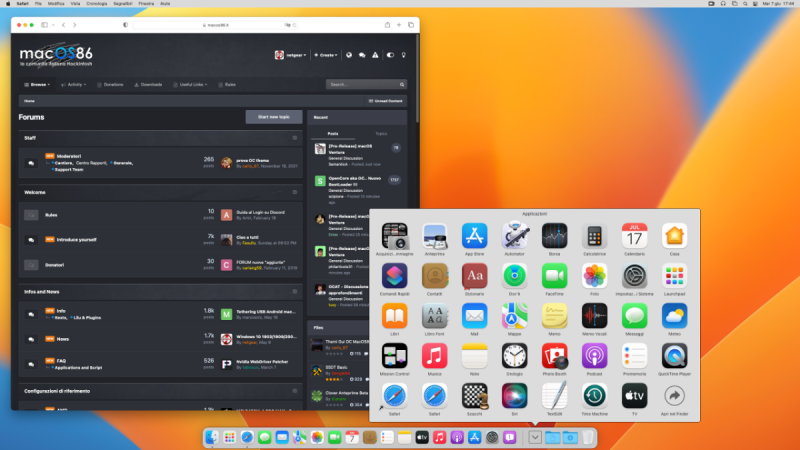The width and height of the screenshot is (800, 450).
Task: Open the Segnalibri menu in menu bar
Action: 122,4
